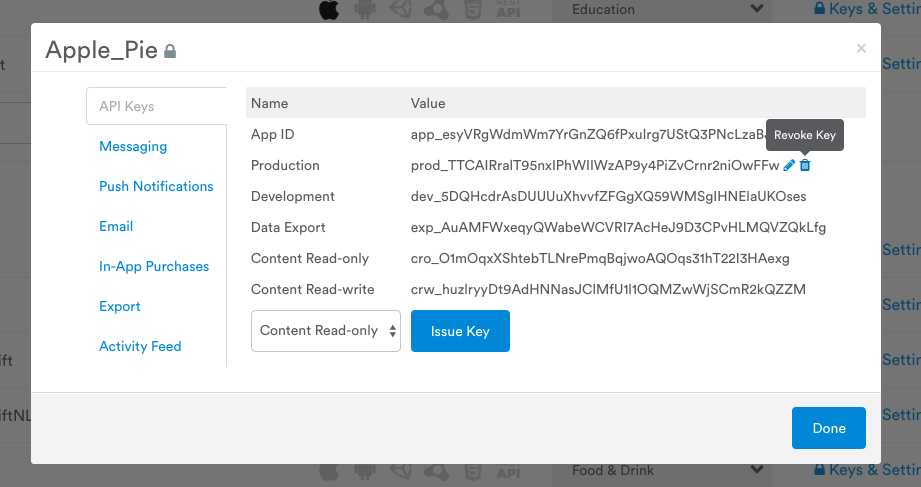Select the Data Export key value
This screenshot has height=487, width=921.
pyautogui.click(x=619, y=227)
